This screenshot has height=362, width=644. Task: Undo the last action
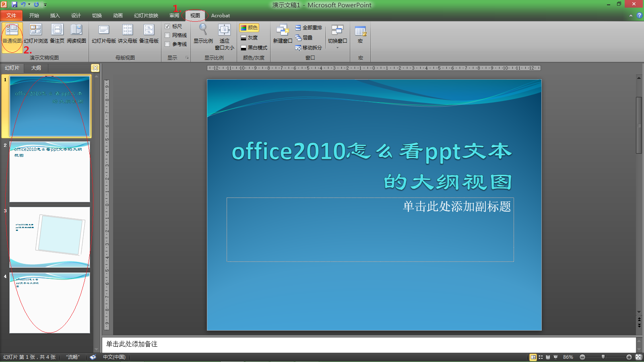(23, 4)
